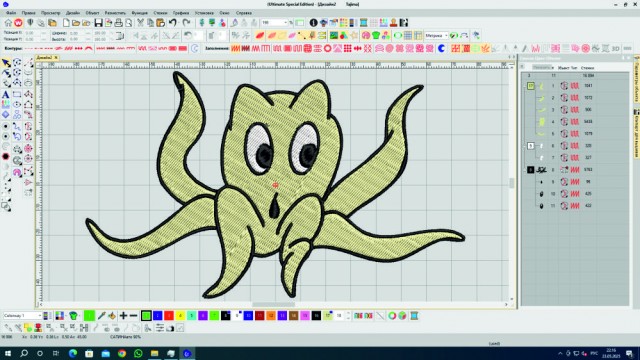Image resolution: width=640 pixels, height=360 pixels.
Task: Click the color count spinner arrows
Action: point(348,316)
